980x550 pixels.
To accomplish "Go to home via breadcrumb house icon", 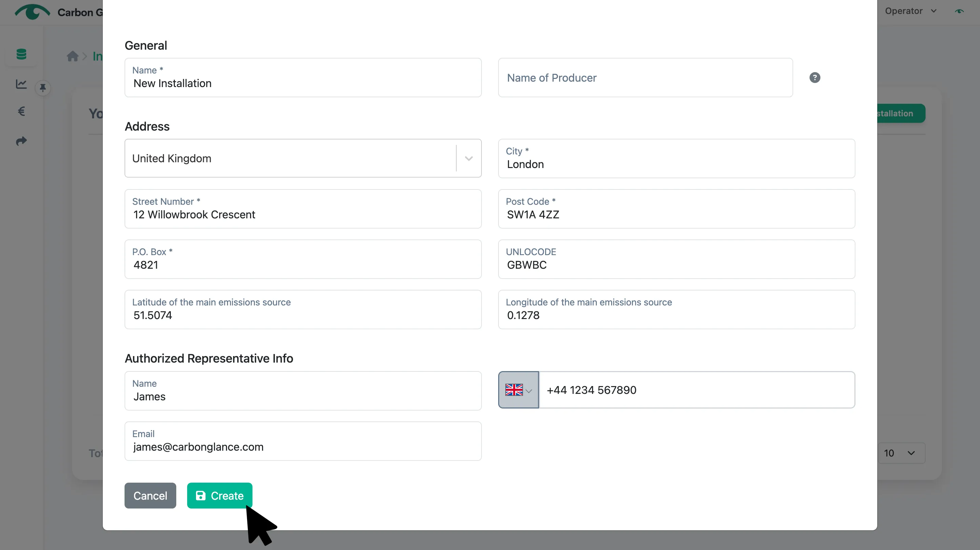I will (x=72, y=56).
